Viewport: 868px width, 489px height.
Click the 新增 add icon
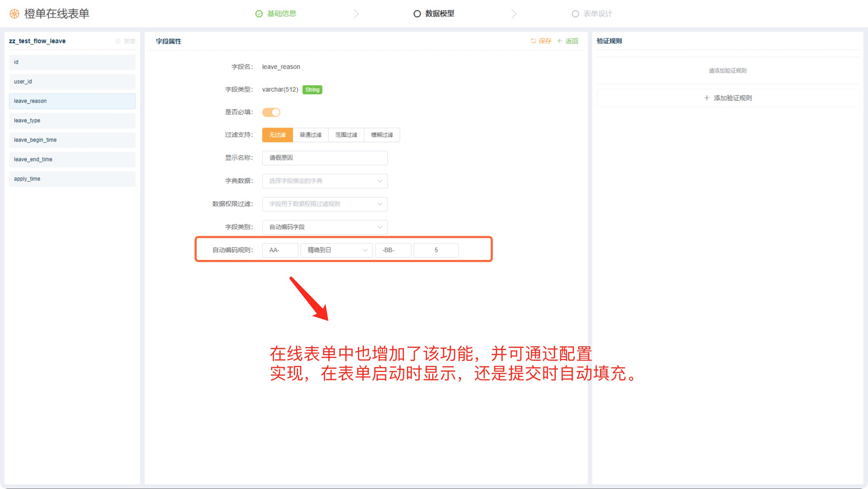point(118,41)
